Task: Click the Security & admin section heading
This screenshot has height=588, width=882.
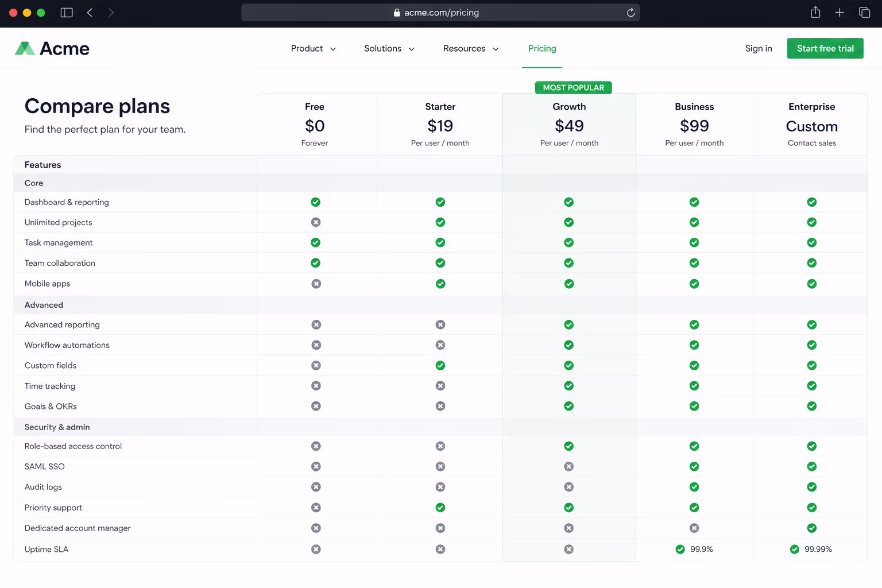Action: (x=57, y=427)
